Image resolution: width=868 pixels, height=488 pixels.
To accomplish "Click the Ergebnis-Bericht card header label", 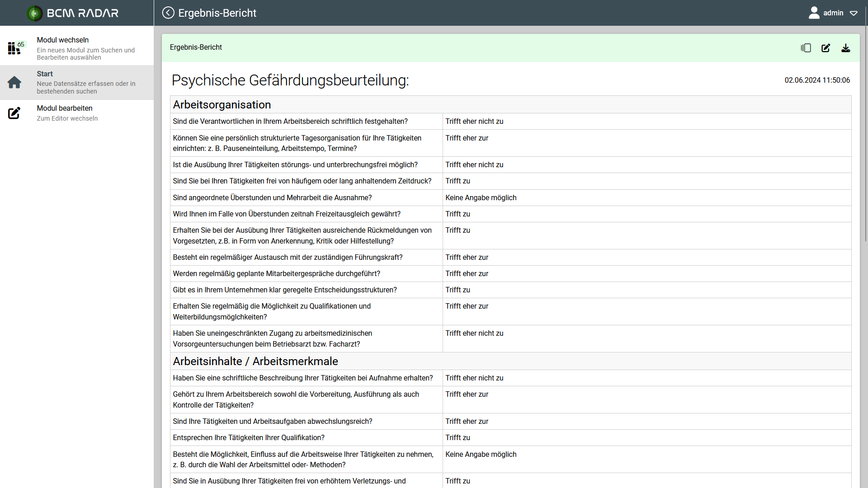I will [x=196, y=47].
